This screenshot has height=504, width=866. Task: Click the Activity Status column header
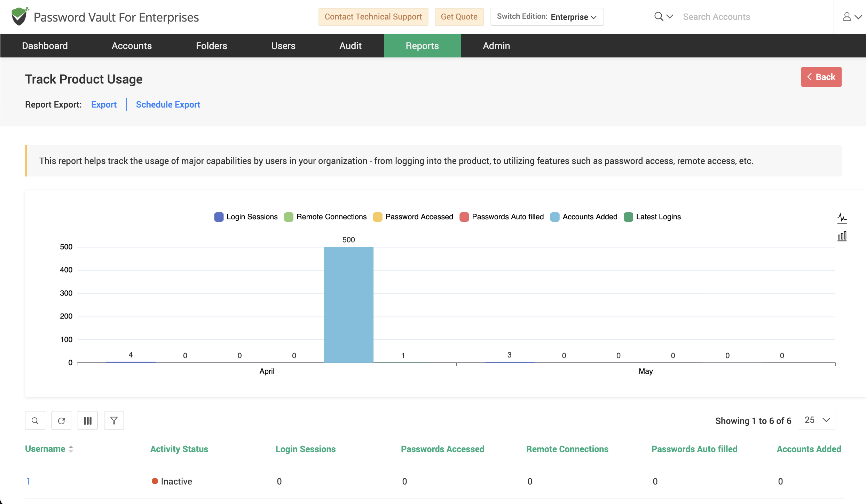[179, 449]
